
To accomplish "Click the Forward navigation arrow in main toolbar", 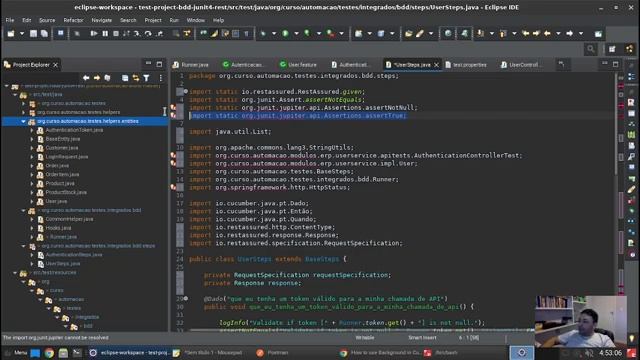I will click(x=569, y=33).
